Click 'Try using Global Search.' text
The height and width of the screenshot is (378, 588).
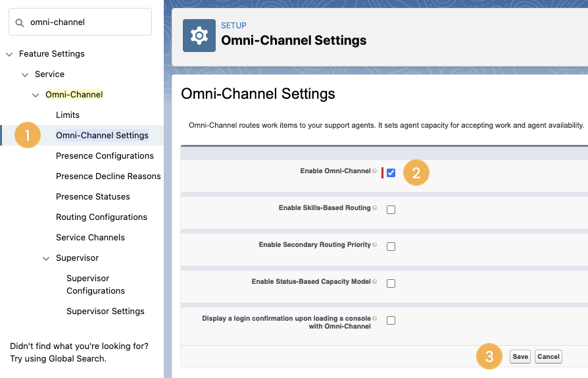coord(58,358)
